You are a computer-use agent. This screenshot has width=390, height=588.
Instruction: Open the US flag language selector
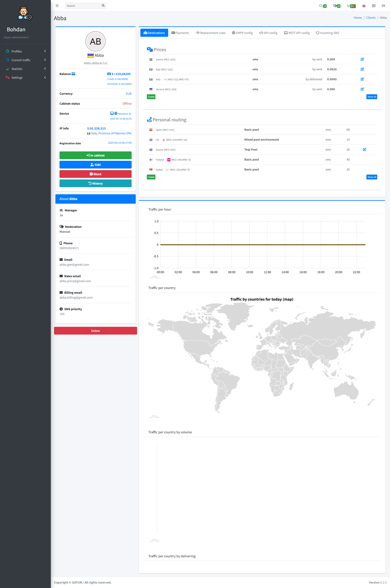[364, 6]
